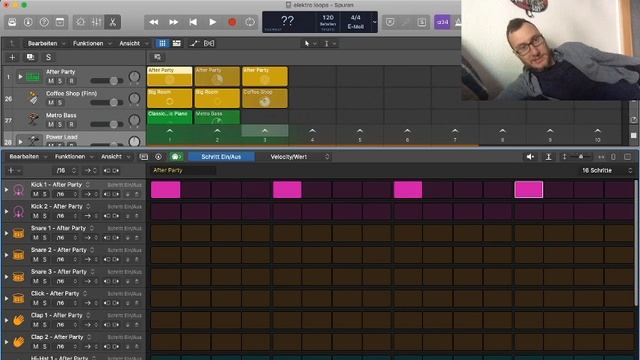Screen dimensions: 640x360
Task: Open Bearbeiten menu in tracks area
Action: point(46,43)
